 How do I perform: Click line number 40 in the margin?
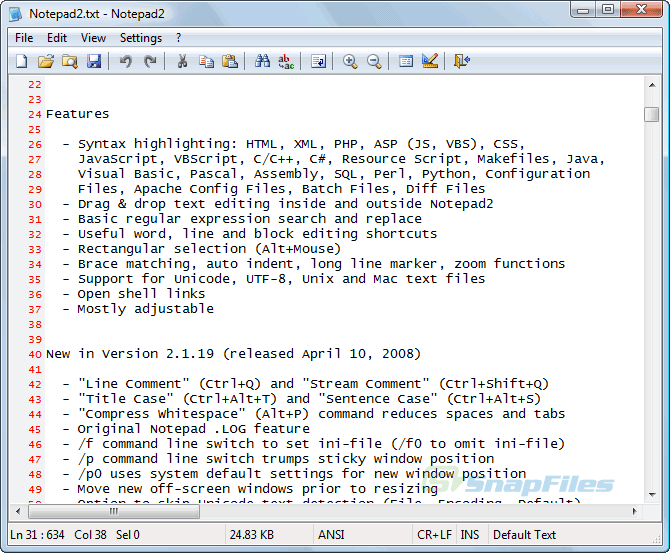pos(35,354)
